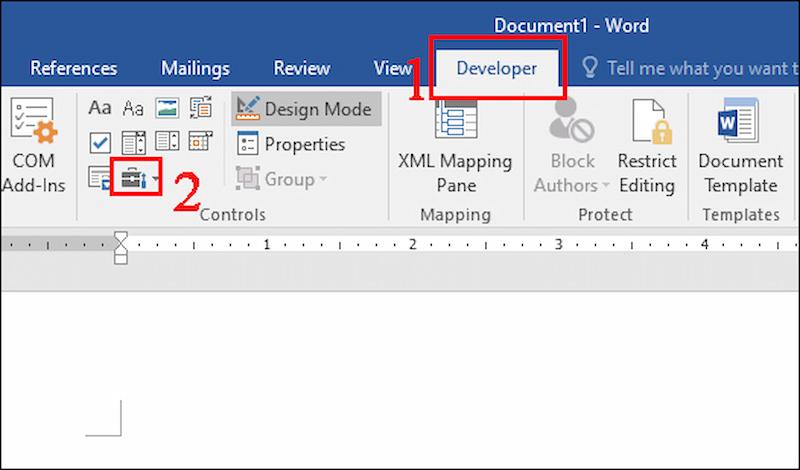The width and height of the screenshot is (800, 470).
Task: Select the Left Indent ruler square marker
Action: 121,259
